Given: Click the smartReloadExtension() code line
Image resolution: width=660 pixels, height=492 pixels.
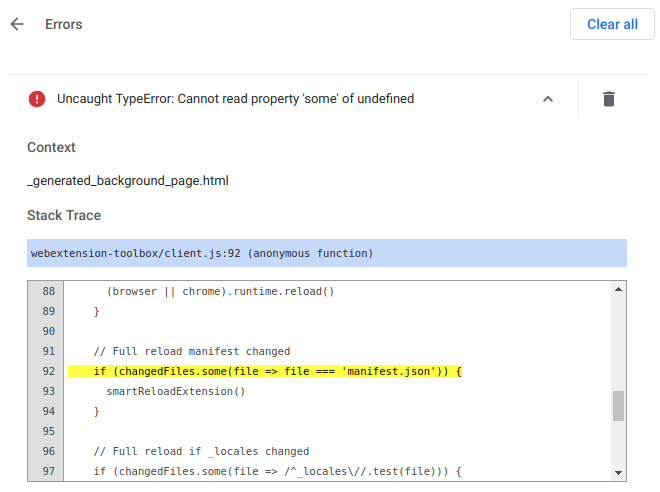Looking at the screenshot, I should point(176,391).
